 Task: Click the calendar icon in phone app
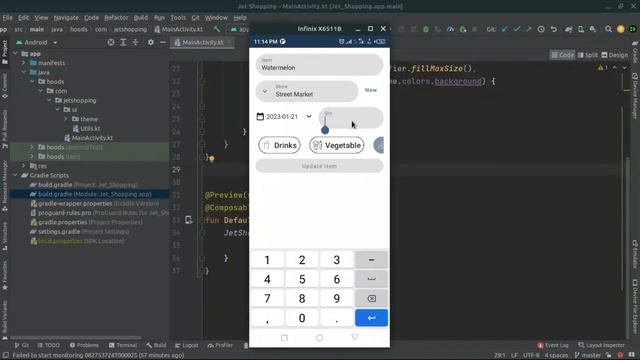point(260,116)
